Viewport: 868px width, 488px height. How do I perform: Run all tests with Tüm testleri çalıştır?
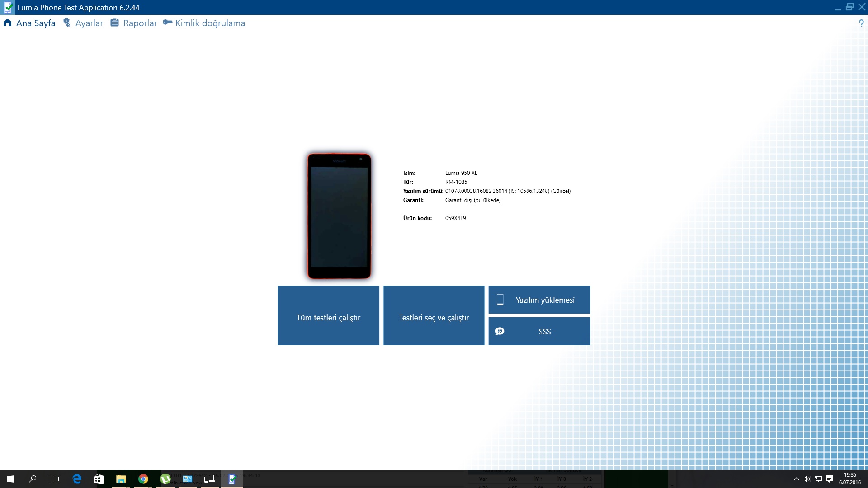(x=328, y=315)
